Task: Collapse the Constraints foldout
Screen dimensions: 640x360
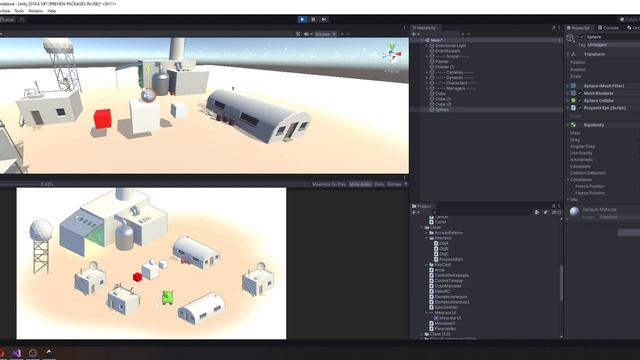Action: (x=568, y=180)
